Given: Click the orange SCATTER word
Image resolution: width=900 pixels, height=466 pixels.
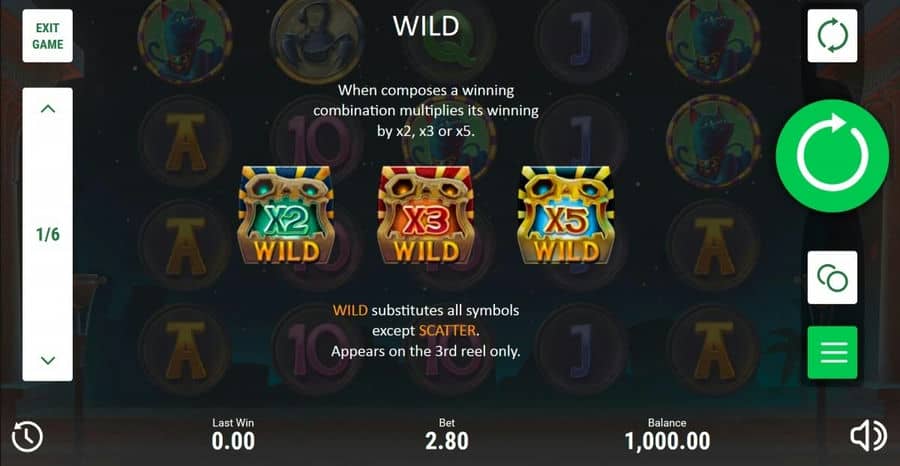Looking at the screenshot, I should click(447, 331).
